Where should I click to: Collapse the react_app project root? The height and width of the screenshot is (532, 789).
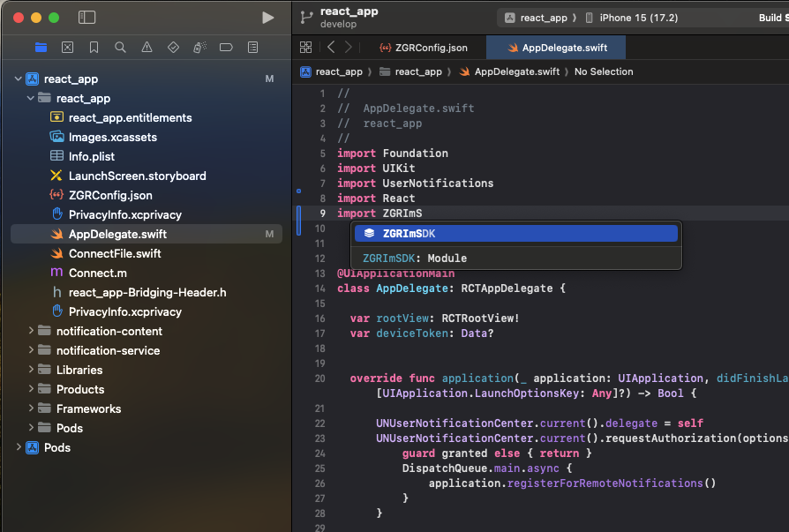19,79
